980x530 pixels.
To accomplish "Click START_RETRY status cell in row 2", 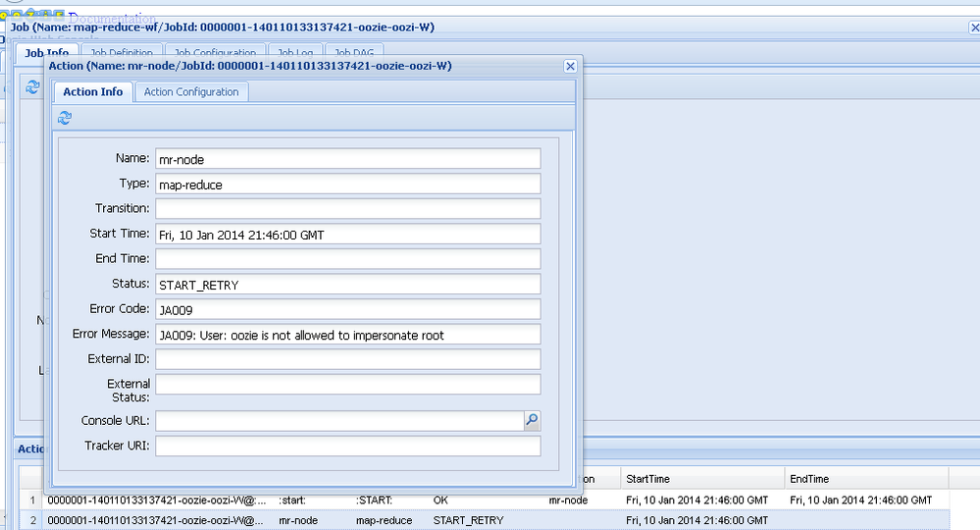I will pyautogui.click(x=468, y=520).
